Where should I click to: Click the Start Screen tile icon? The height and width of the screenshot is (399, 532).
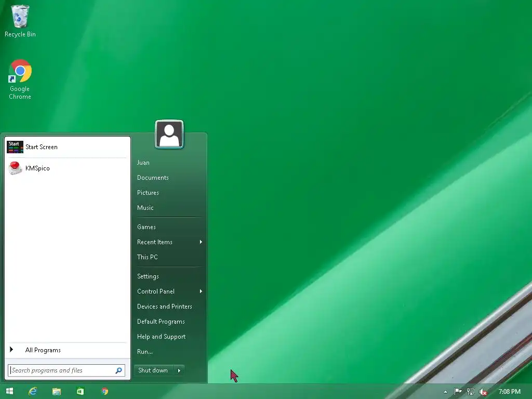click(x=15, y=147)
